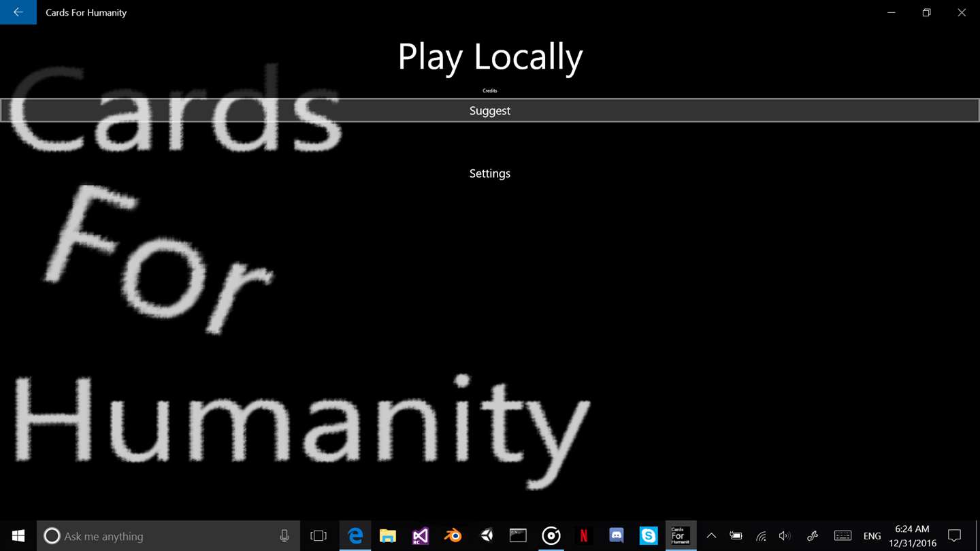Launch Microsoft Edge from the taskbar

355,536
